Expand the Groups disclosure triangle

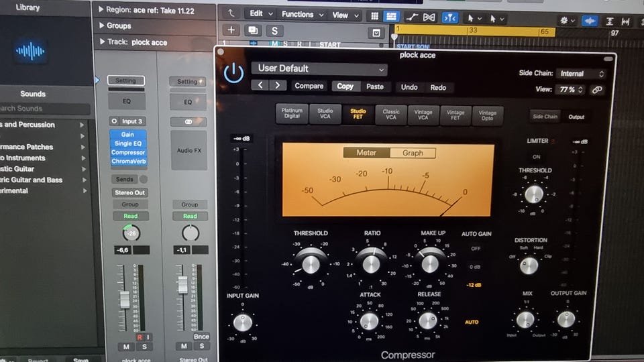(101, 25)
